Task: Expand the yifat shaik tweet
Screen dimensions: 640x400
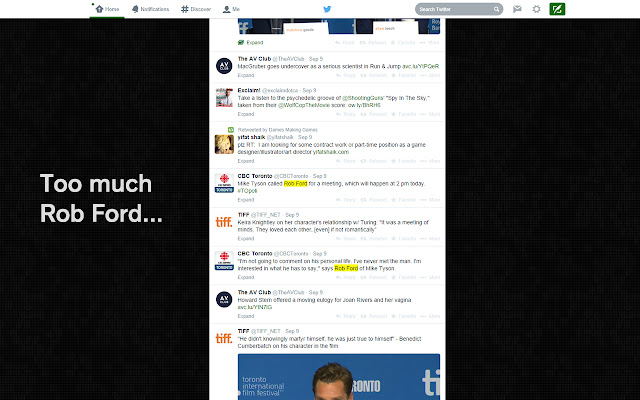Action: click(246, 161)
